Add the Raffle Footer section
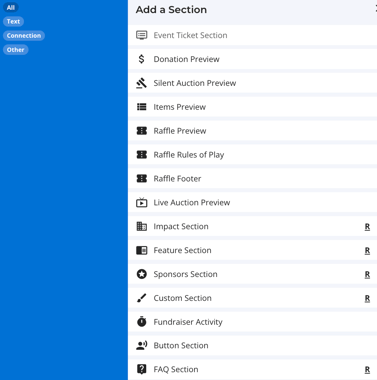This screenshot has width=377, height=380. click(253, 178)
